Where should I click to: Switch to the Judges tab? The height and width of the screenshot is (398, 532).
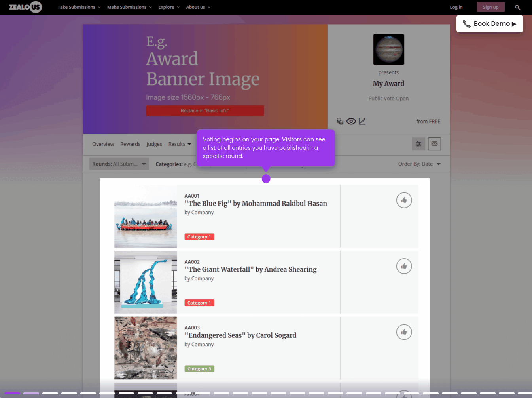[154, 144]
